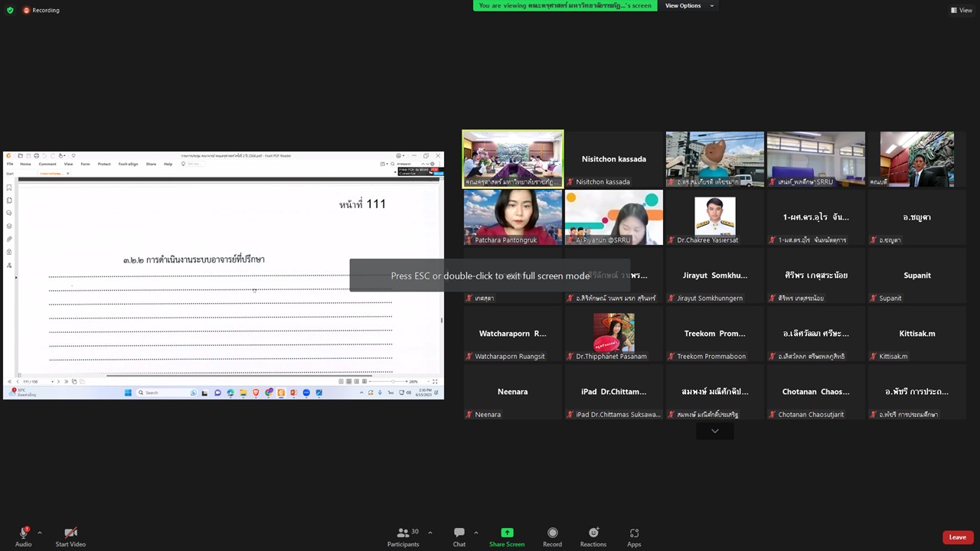The image size is (980, 551).
Task: Open the View Options dropdown
Action: pos(689,5)
